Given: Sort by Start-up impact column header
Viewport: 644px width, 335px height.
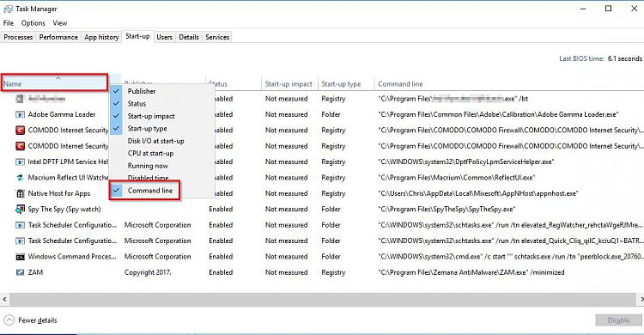Looking at the screenshot, I should pos(289,84).
